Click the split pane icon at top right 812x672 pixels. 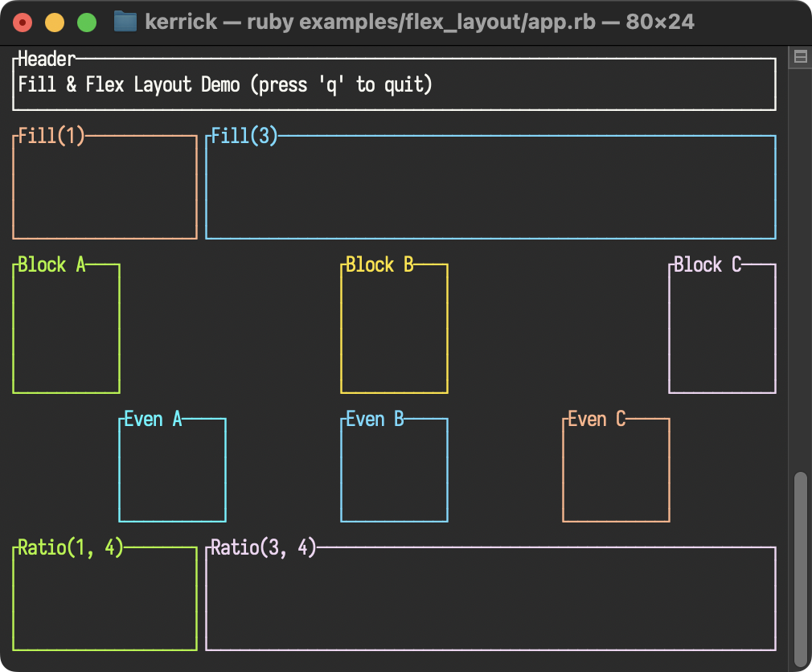800,56
